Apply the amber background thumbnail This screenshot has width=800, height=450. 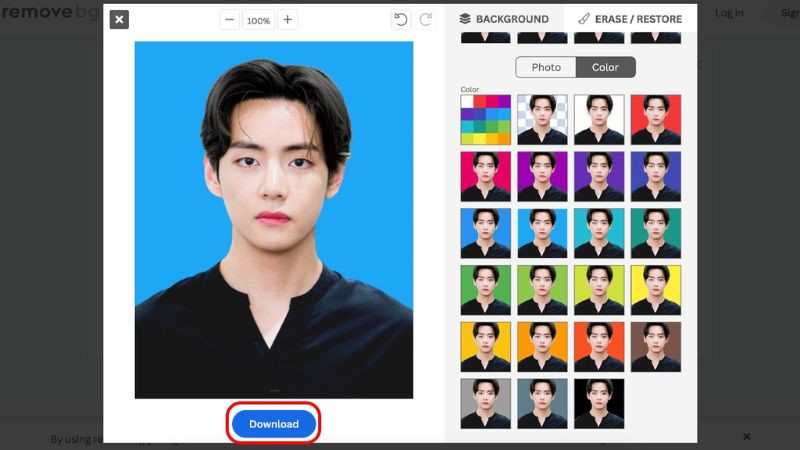tap(486, 347)
